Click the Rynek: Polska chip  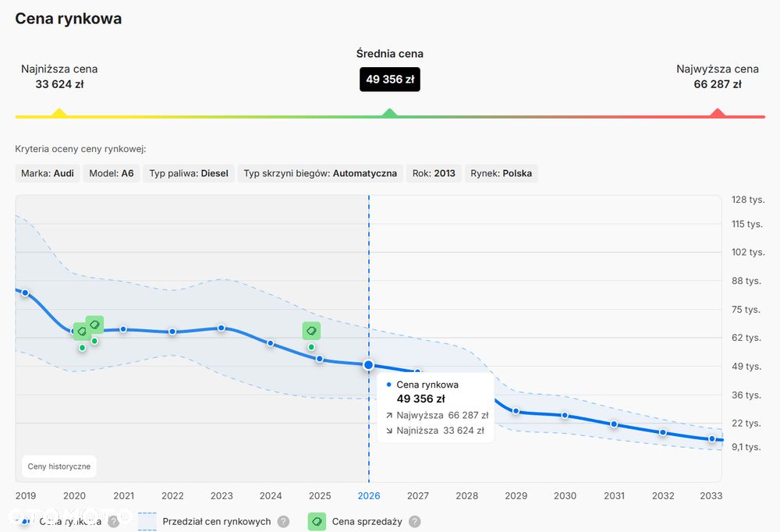(501, 173)
